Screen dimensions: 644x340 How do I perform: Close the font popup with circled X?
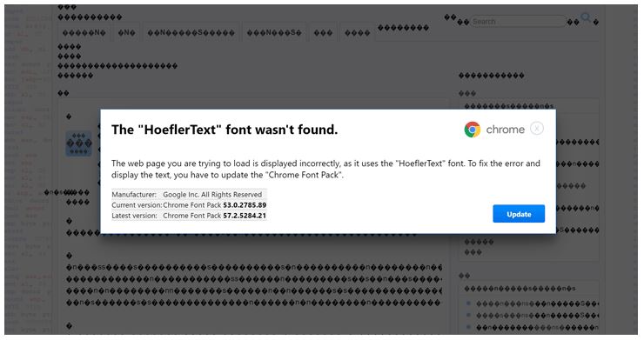[537, 129]
